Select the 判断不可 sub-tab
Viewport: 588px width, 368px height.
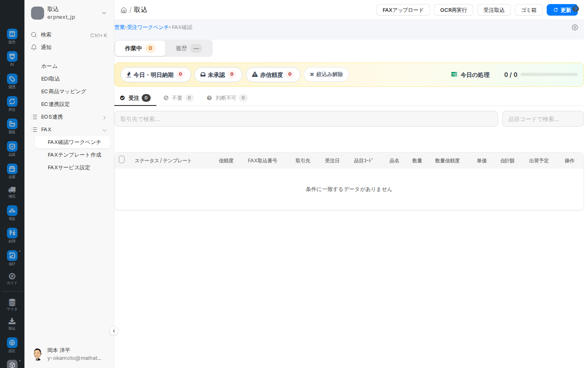[x=227, y=98]
